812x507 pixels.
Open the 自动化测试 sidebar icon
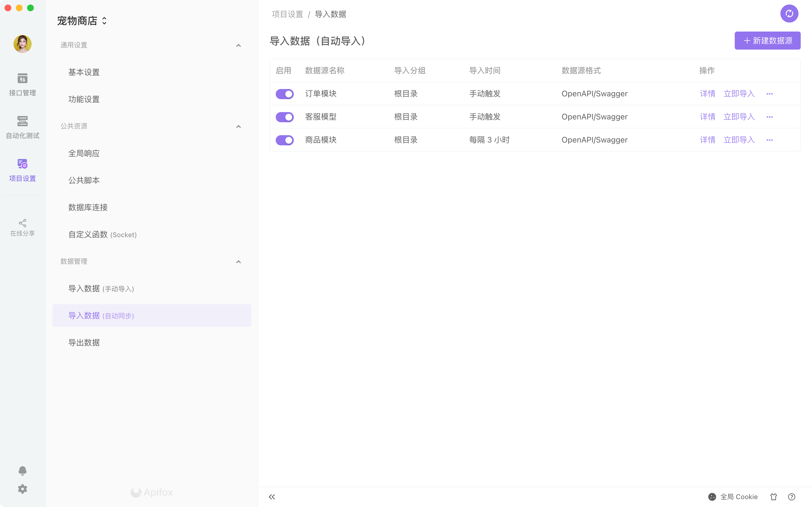(x=23, y=127)
